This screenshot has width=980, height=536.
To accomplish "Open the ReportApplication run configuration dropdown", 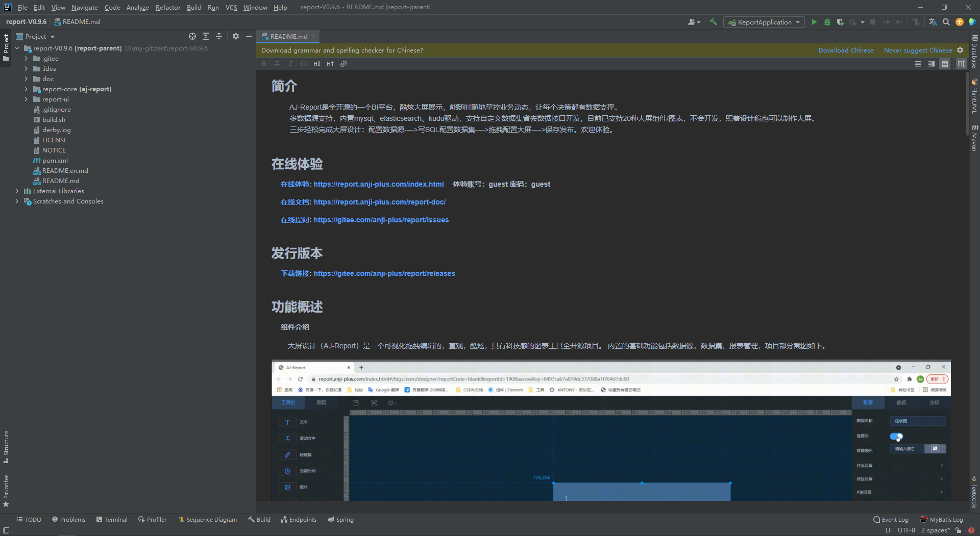I will [764, 22].
